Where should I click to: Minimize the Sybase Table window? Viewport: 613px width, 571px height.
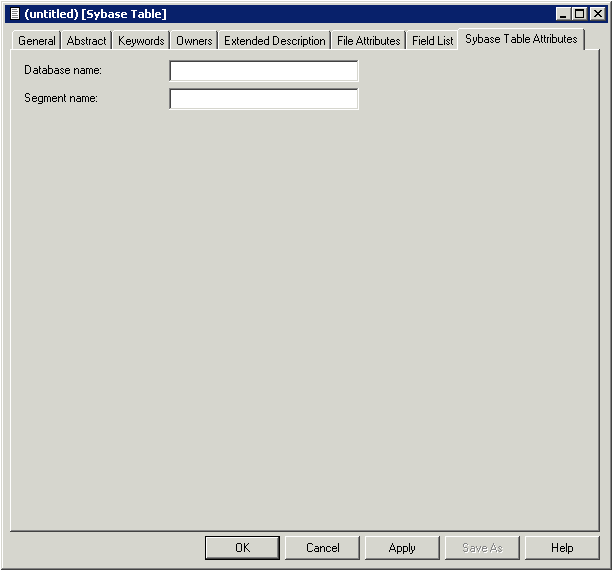coord(563,14)
